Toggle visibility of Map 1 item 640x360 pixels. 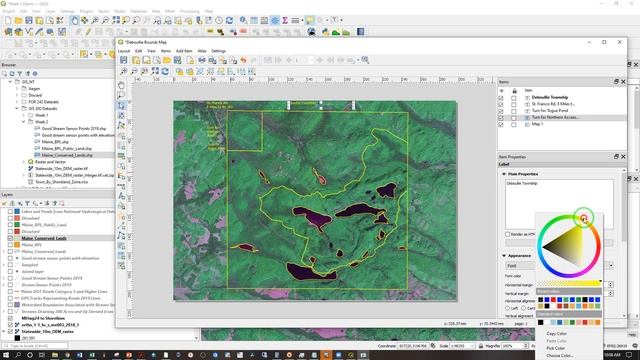point(501,124)
